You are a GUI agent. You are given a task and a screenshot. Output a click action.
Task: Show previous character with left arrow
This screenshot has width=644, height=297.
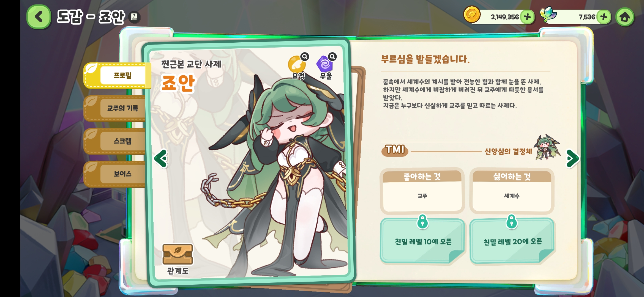(161, 158)
